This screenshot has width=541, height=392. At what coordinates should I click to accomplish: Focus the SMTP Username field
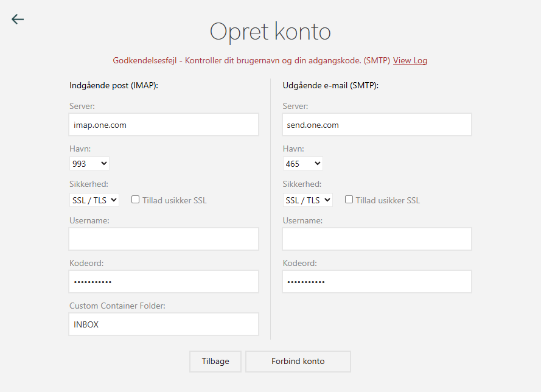[x=377, y=239]
